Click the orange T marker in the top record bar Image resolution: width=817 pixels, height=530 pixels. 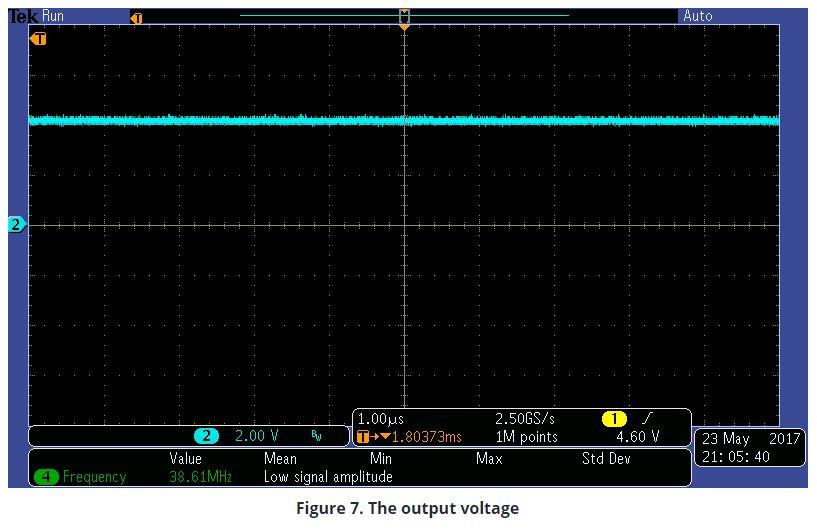tap(137, 18)
